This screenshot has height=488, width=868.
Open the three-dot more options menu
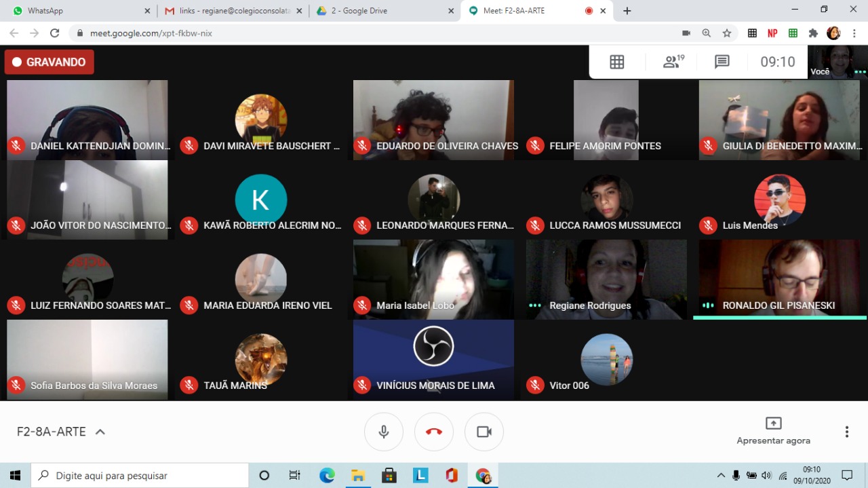coord(847,432)
